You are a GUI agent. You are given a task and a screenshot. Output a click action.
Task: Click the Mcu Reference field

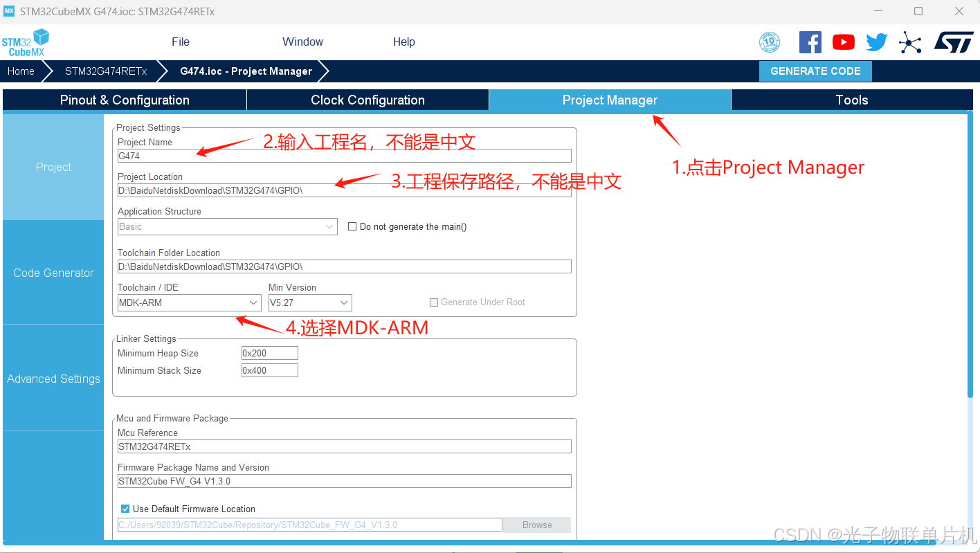[345, 446]
